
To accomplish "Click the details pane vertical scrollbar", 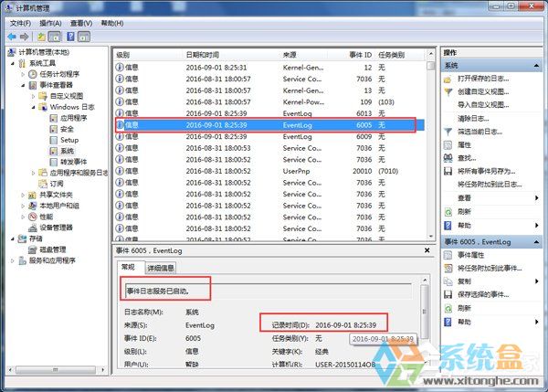I will [x=425, y=321].
